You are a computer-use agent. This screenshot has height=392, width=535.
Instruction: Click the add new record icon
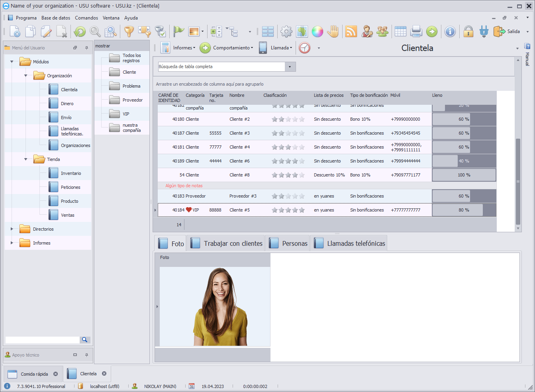pos(15,31)
